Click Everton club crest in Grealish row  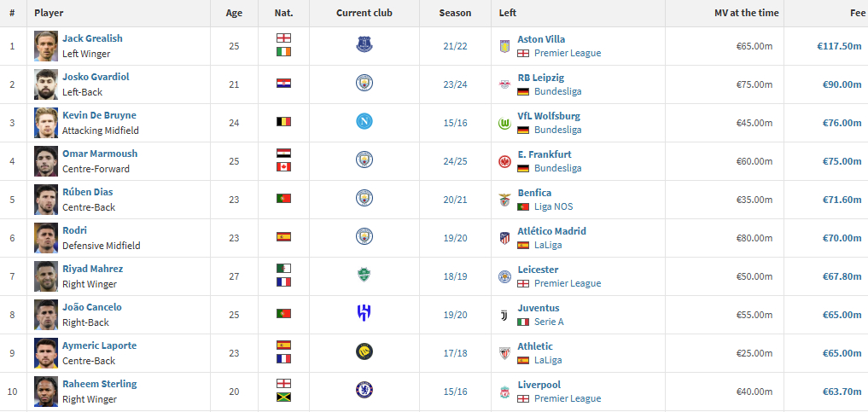(x=364, y=44)
